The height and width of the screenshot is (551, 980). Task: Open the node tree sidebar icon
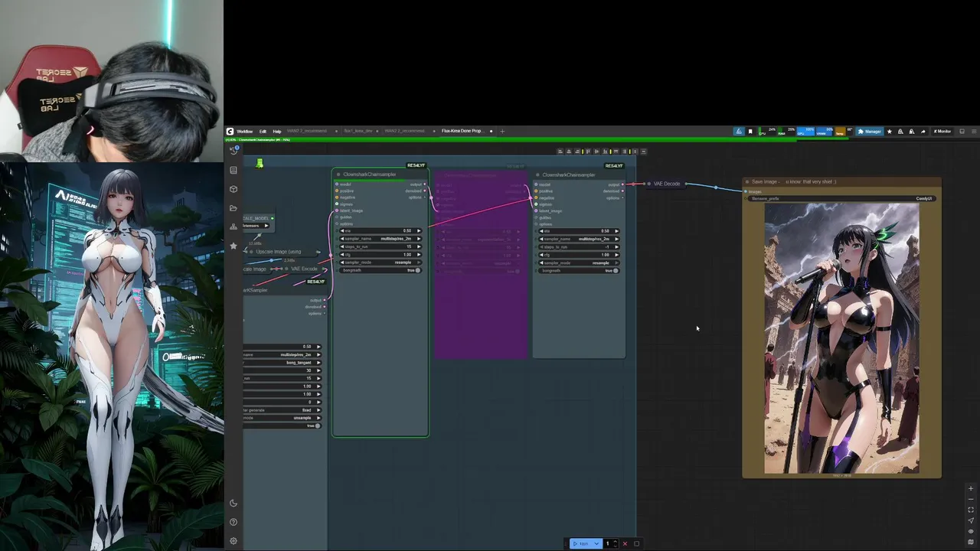coord(234,227)
